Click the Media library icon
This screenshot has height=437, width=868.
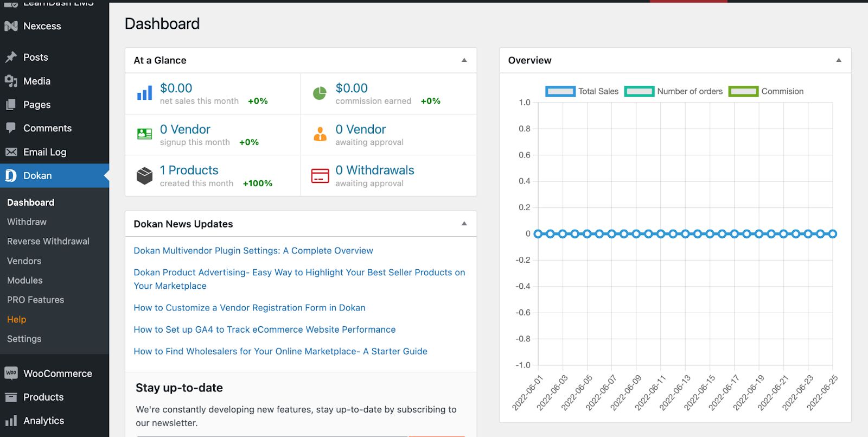(11, 81)
